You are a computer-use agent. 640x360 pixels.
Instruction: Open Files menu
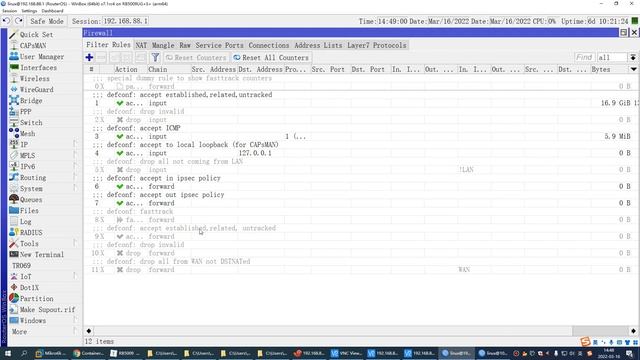point(29,211)
